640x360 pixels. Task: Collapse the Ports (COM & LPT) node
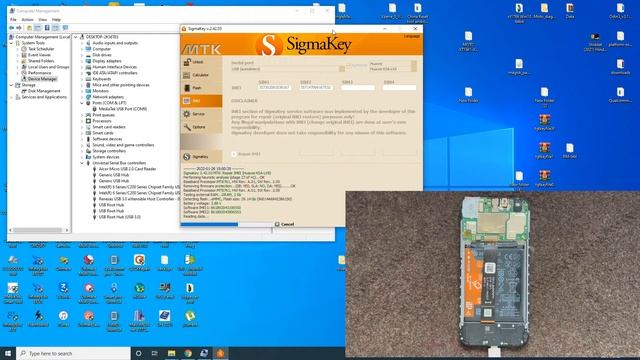[x=82, y=103]
